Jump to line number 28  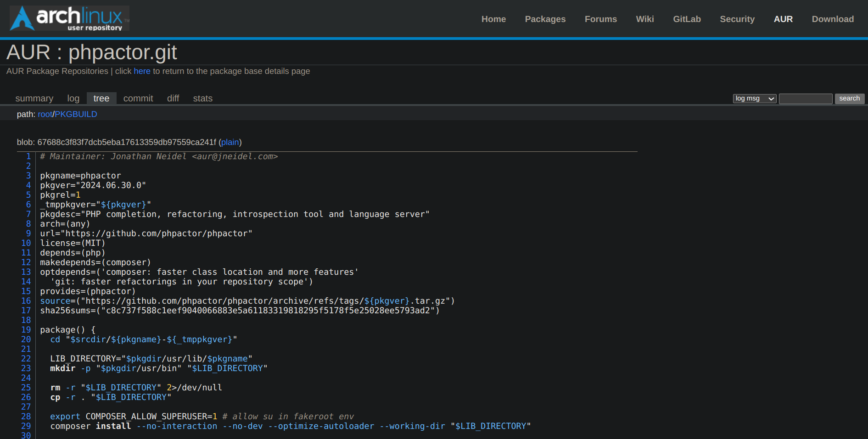point(26,417)
